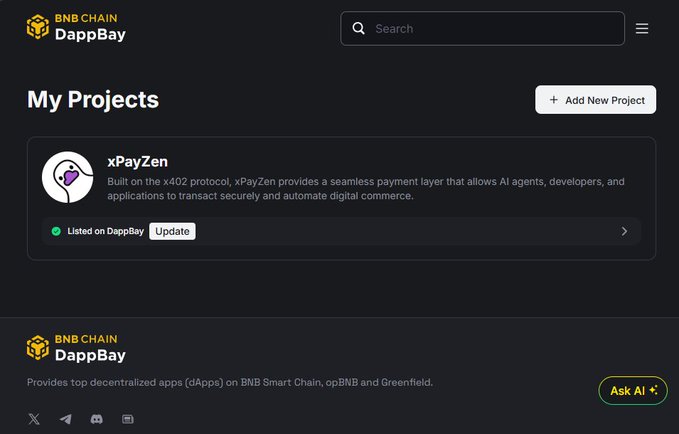
Task: Open the xPayZen project logo
Action: click(x=68, y=177)
